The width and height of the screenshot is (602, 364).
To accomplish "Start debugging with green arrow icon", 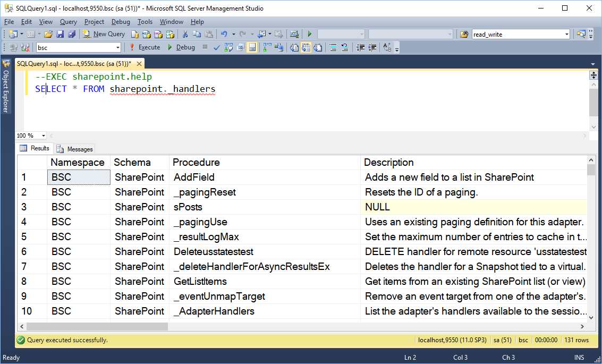I will 310,34.
